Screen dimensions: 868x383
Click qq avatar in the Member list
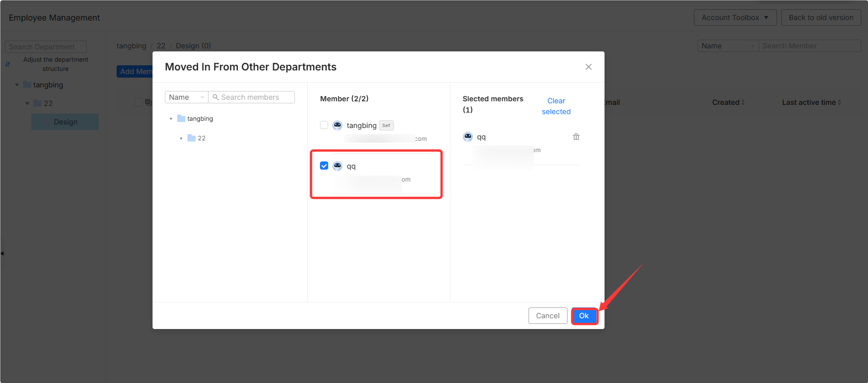(337, 166)
